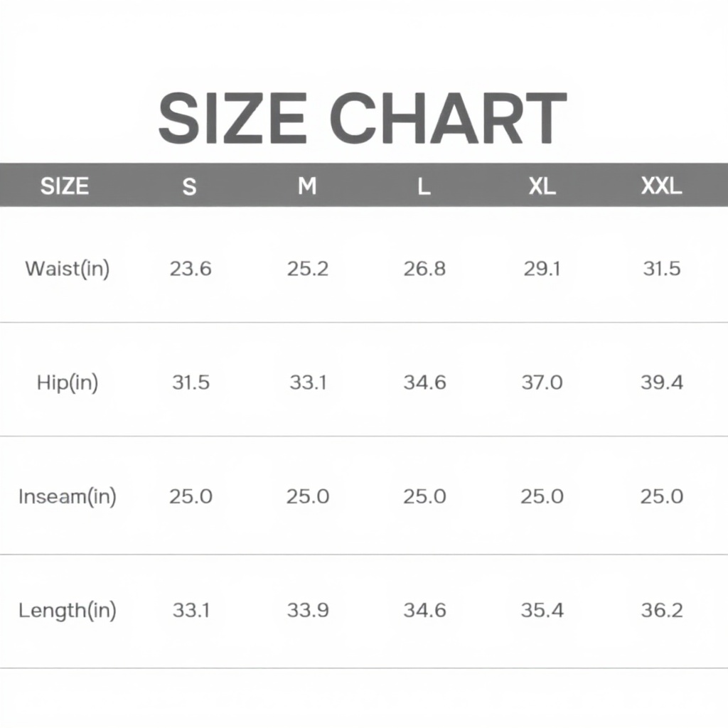The image size is (728, 728).
Task: Click the 23.6 waist value for S
Action: click(191, 269)
